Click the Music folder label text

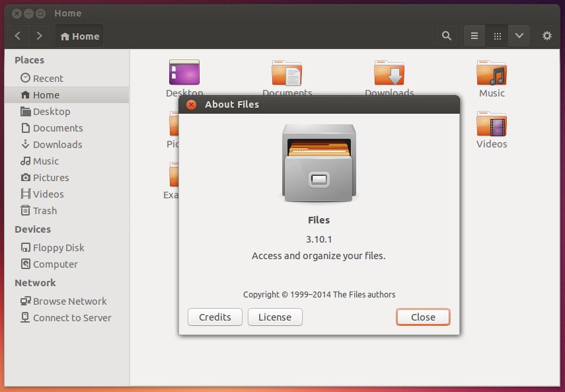tap(492, 93)
